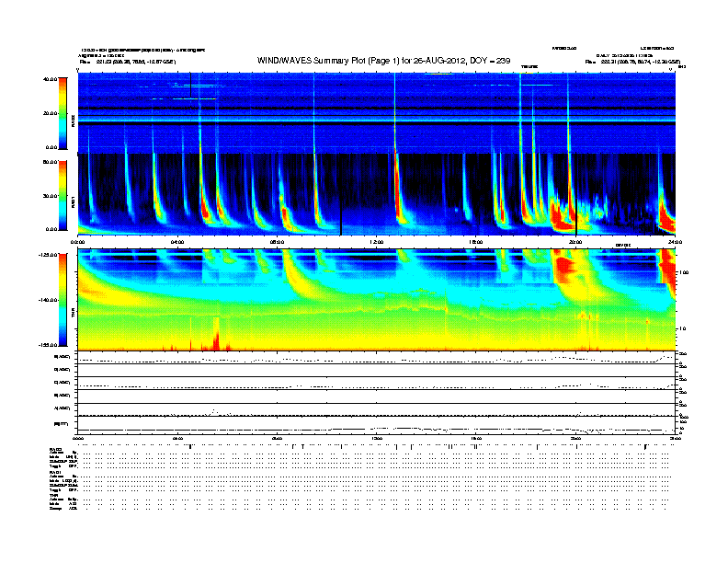Click the 60.00 label on RAD1 color scale

click(x=50, y=162)
